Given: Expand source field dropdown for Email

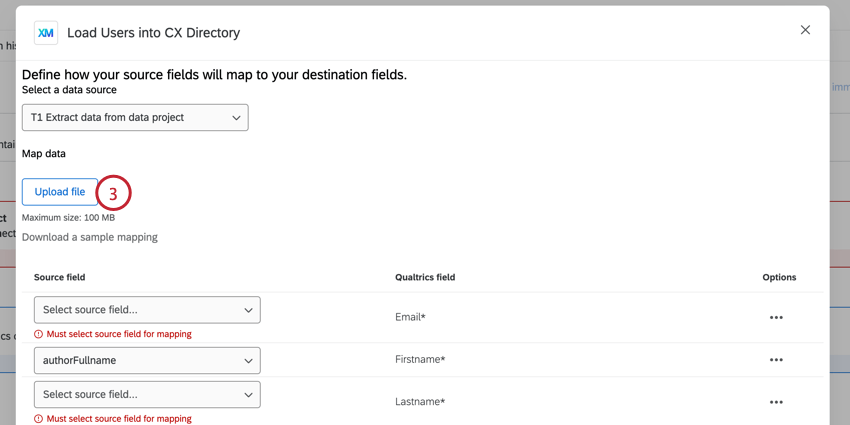Looking at the screenshot, I should (x=147, y=310).
